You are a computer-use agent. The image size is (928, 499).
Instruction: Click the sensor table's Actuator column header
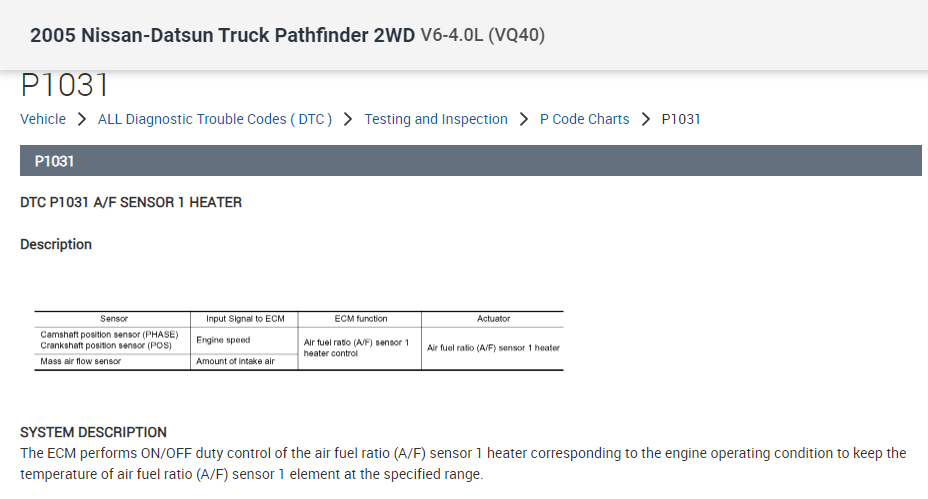pyautogui.click(x=493, y=319)
